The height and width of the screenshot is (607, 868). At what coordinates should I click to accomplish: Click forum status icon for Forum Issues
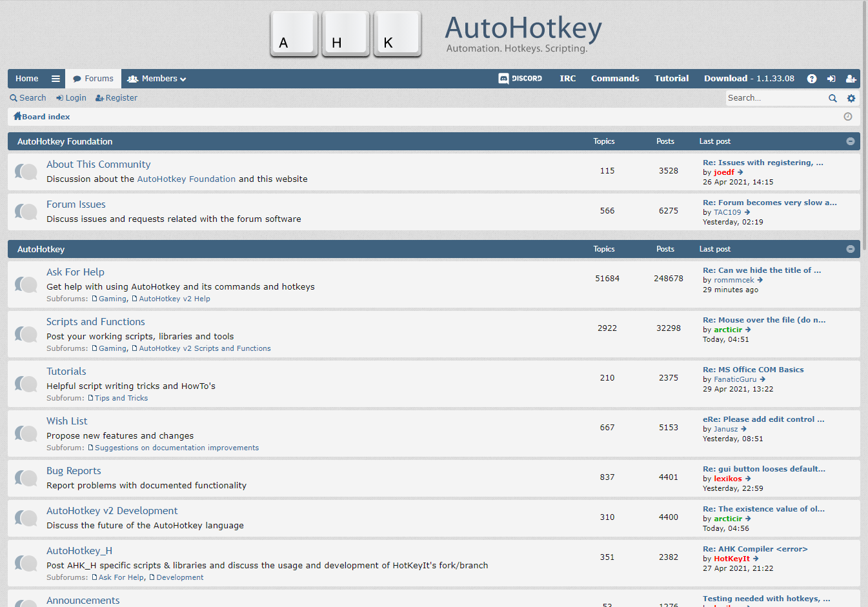click(26, 212)
